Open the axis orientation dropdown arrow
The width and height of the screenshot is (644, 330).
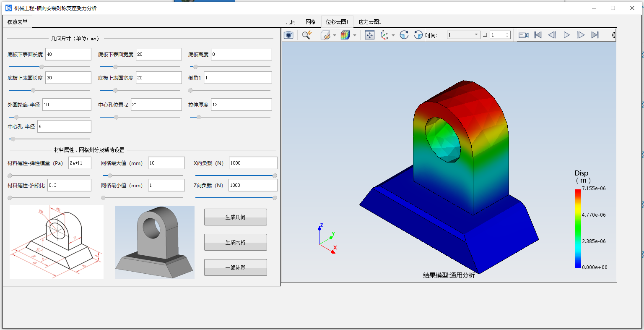click(x=393, y=35)
